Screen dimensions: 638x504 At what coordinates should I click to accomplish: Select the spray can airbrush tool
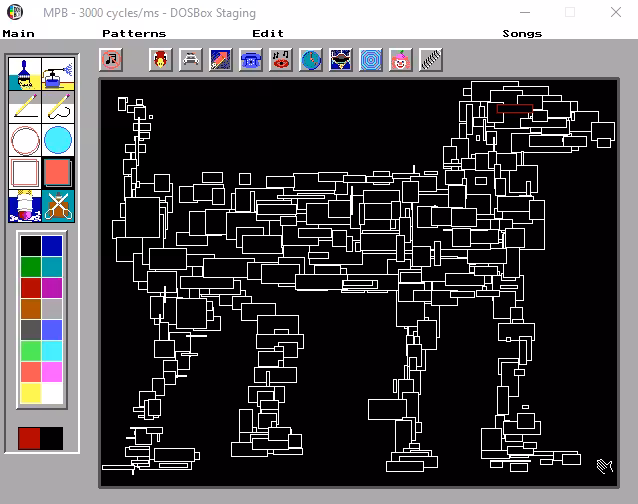tap(58, 74)
